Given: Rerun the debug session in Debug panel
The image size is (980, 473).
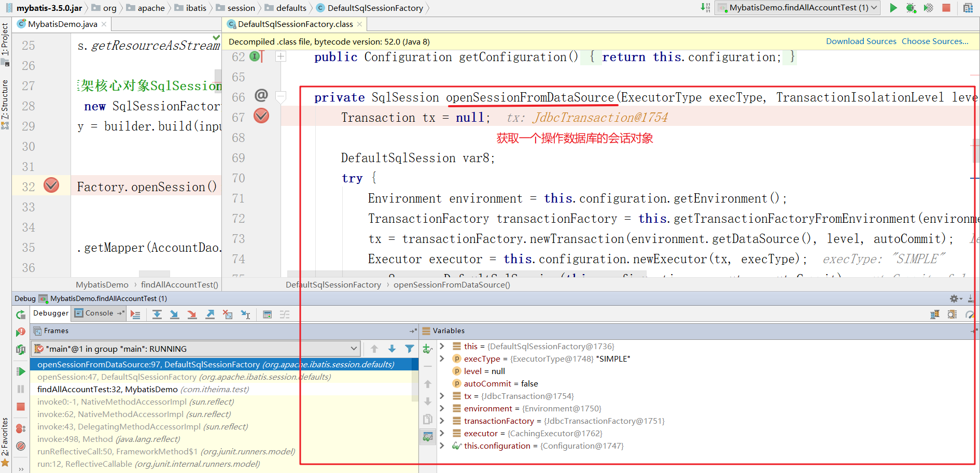Looking at the screenshot, I should [x=21, y=314].
